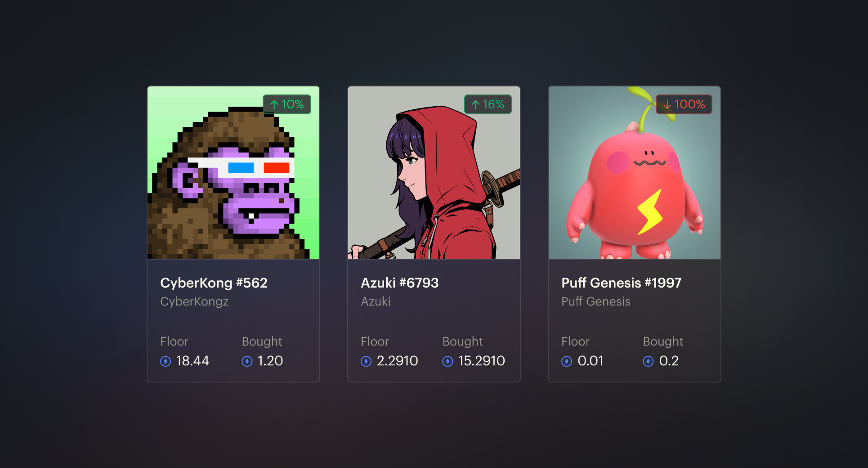Click the down arrow in the 100% badge
The height and width of the screenshot is (468, 868).
(667, 105)
